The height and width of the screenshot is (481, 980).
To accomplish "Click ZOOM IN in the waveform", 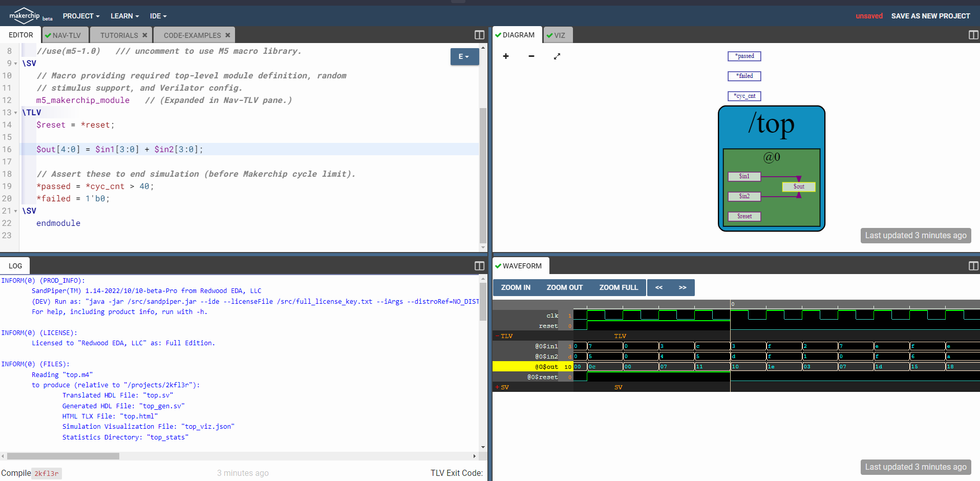I will (516, 287).
